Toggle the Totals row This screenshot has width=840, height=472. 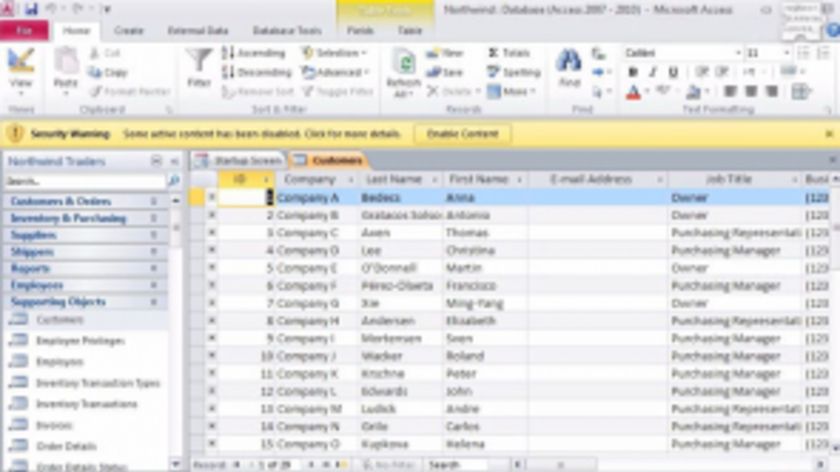509,53
